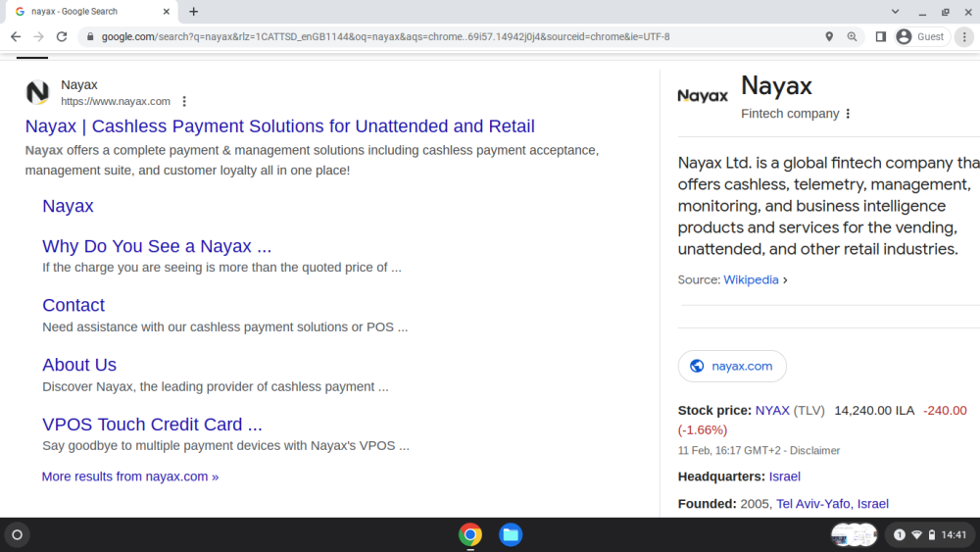Click the Nayax N favicon in search result
Screen dimensions: 980x552
(37, 92)
